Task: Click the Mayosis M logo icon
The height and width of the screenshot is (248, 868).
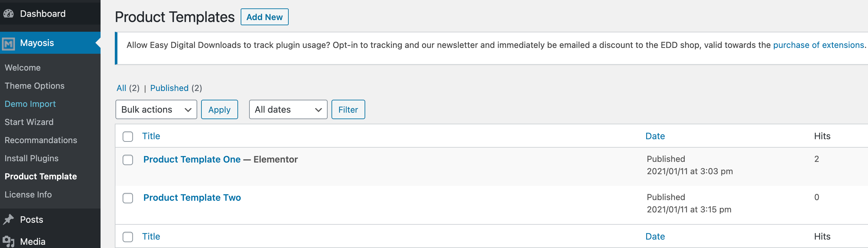Action: (x=8, y=43)
